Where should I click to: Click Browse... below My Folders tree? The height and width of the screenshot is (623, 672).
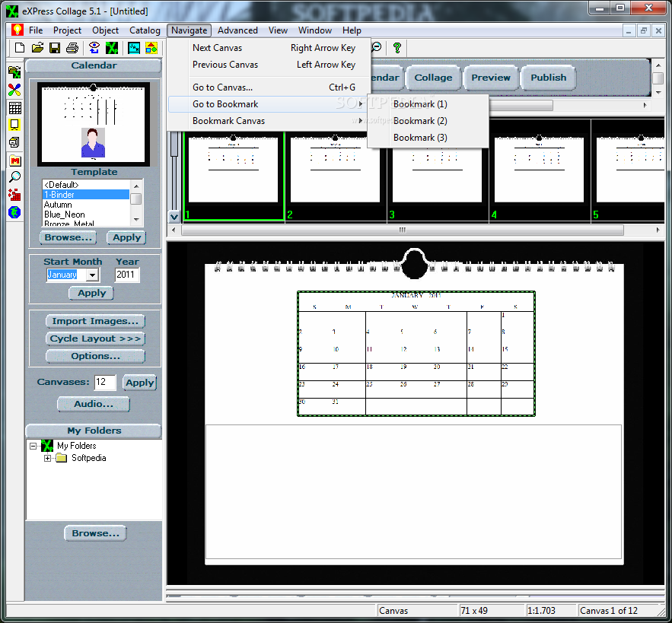(x=95, y=533)
